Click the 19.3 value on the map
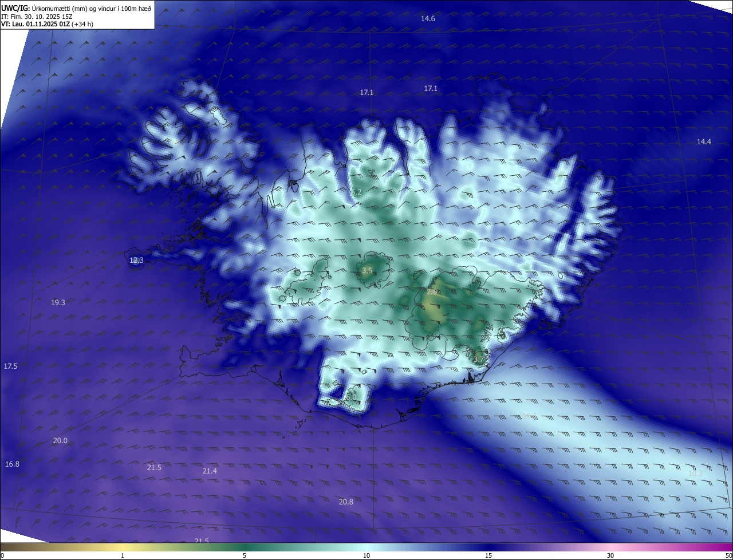733x560 pixels. 58,303
